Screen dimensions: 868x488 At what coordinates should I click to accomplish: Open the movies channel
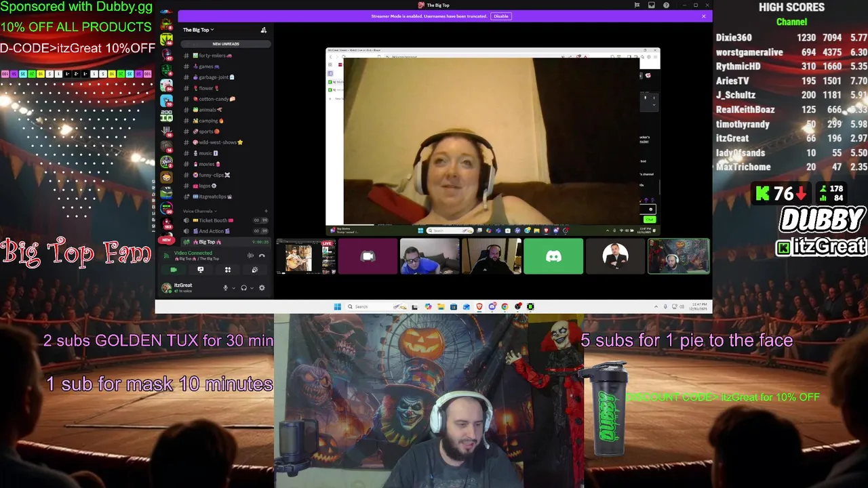click(226, 164)
